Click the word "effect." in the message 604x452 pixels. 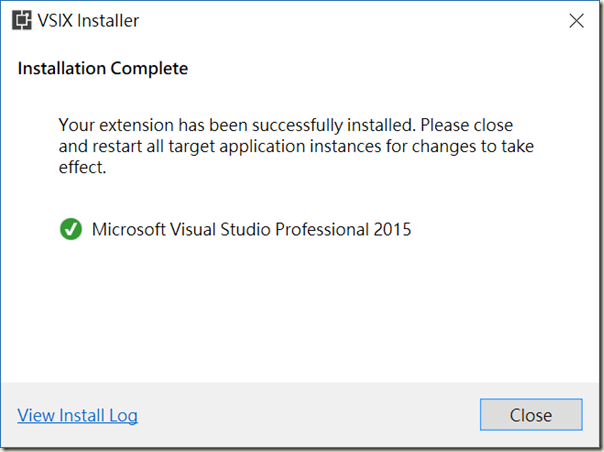pos(82,168)
